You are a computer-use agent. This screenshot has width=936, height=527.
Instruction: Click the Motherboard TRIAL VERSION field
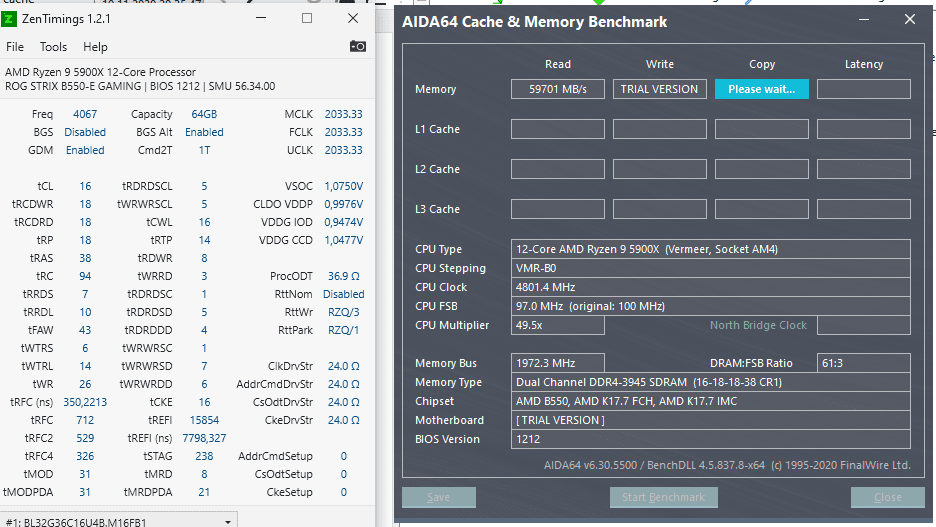coord(710,420)
